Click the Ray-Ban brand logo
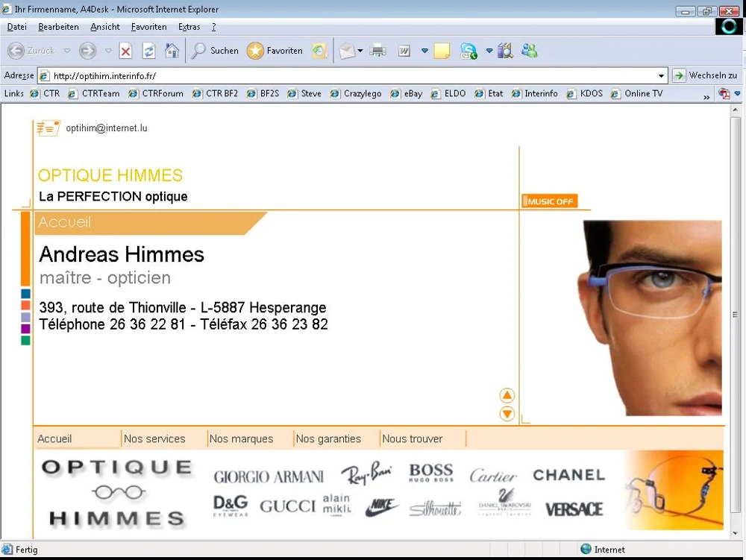 [366, 474]
